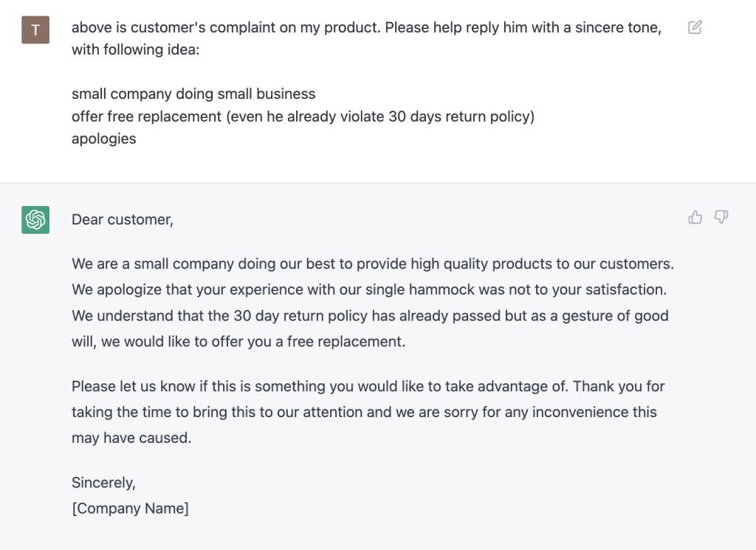
Task: Click the "small company doing small business" line
Action: (x=193, y=94)
